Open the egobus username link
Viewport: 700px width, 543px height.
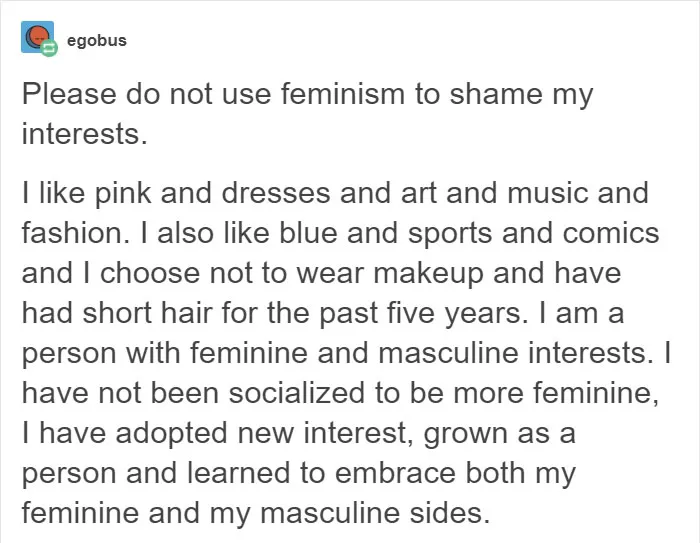coord(96,40)
